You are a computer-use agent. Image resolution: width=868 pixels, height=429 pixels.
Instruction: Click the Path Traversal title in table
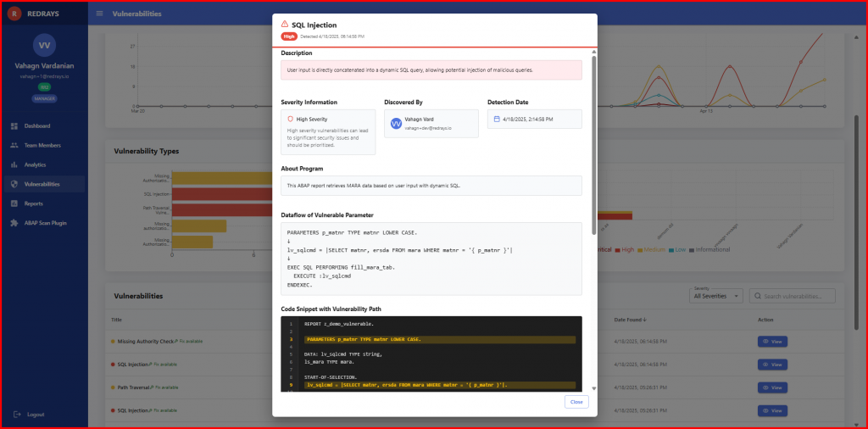133,387
